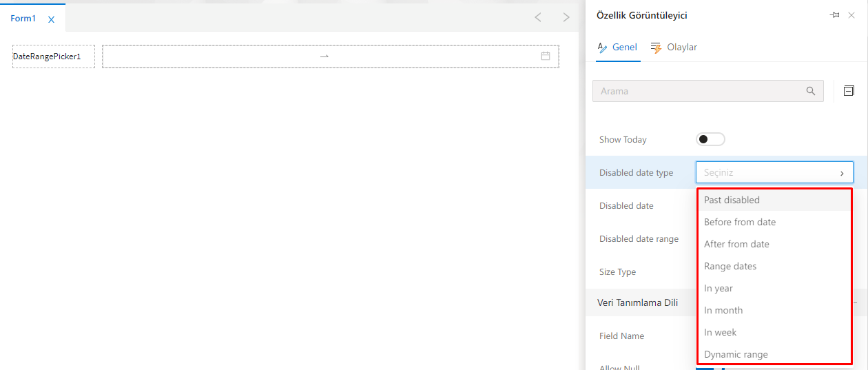Click the next tab arrow
868x370 pixels.
click(566, 17)
